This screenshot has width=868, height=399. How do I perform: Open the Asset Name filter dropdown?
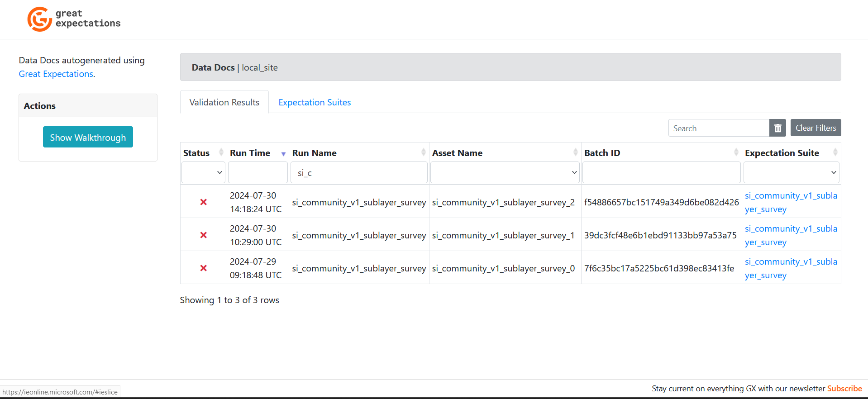click(505, 172)
